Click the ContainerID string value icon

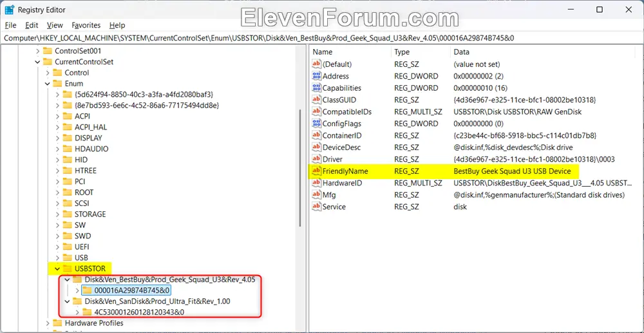[x=317, y=135]
